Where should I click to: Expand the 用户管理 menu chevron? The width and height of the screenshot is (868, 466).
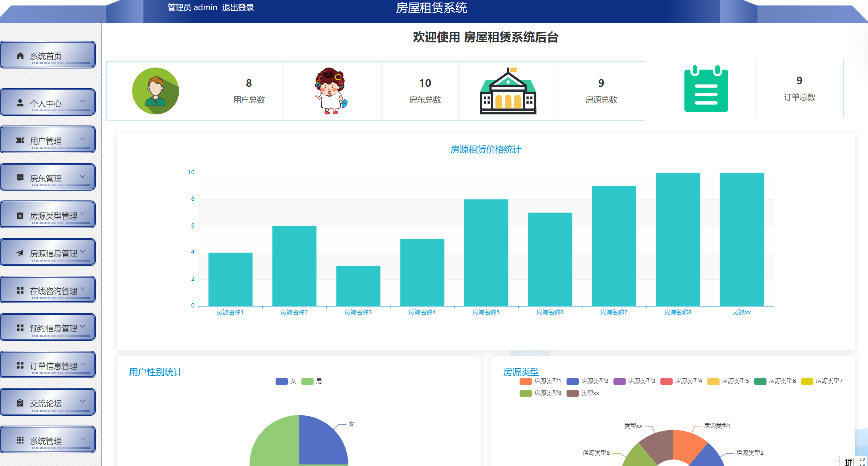pyautogui.click(x=83, y=138)
